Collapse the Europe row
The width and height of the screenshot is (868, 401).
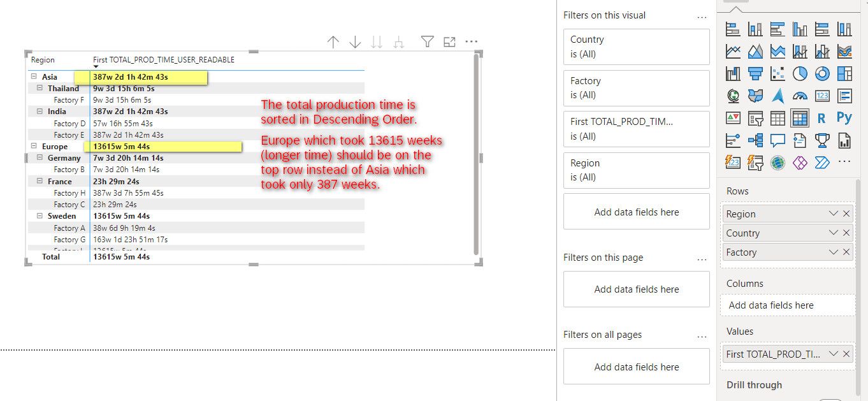33,147
